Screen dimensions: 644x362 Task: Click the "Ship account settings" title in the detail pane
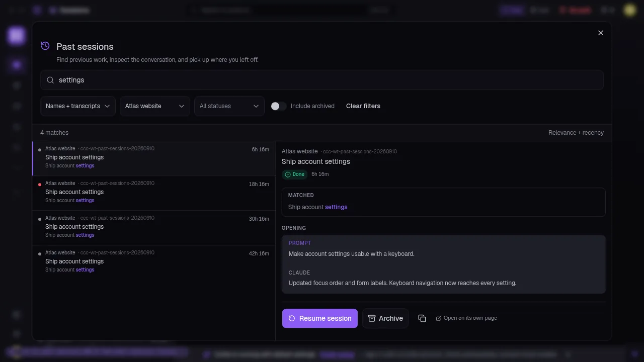tap(316, 161)
